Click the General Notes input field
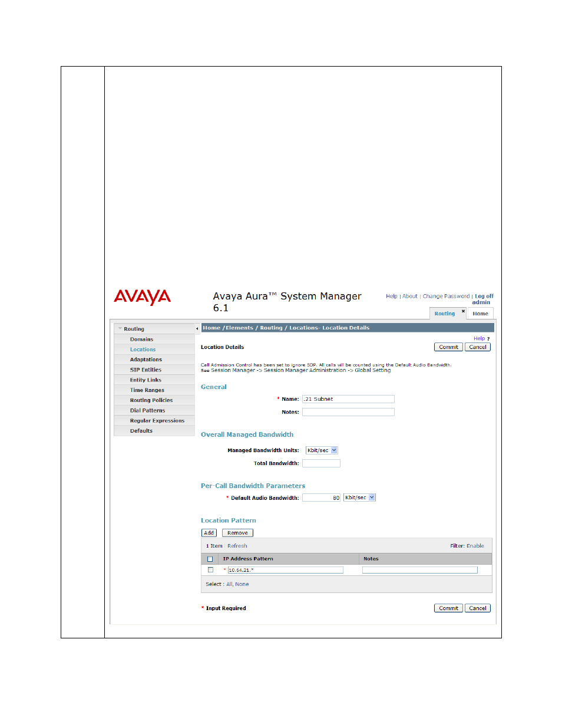 point(348,412)
